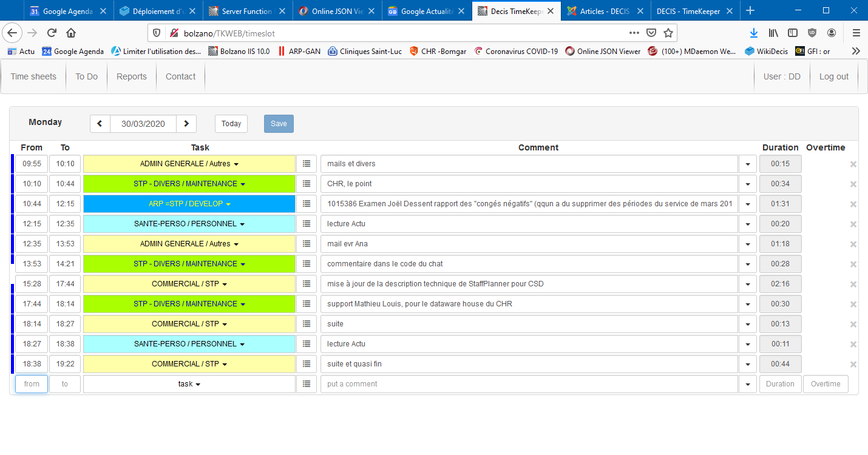
Task: Open the Reports menu
Action: (132, 76)
